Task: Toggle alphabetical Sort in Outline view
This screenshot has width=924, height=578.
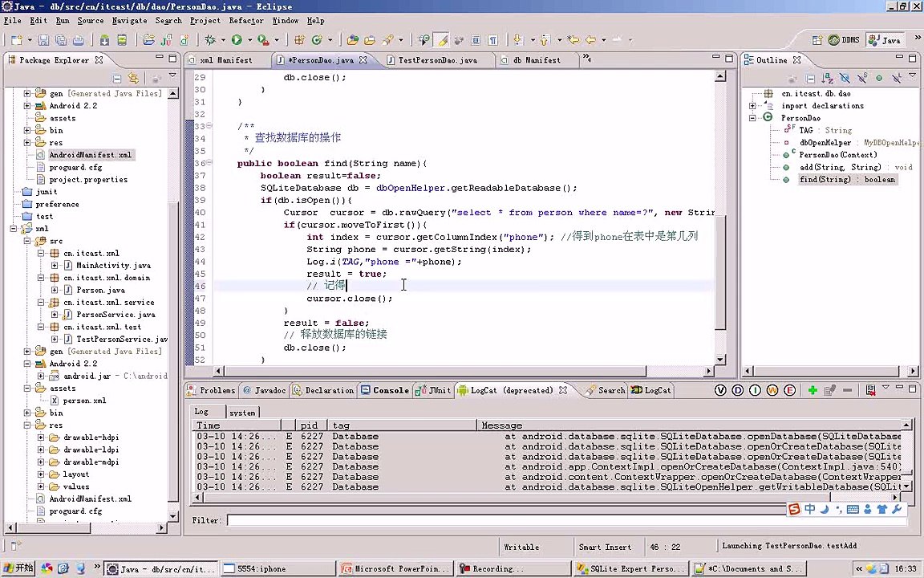Action: tap(828, 79)
